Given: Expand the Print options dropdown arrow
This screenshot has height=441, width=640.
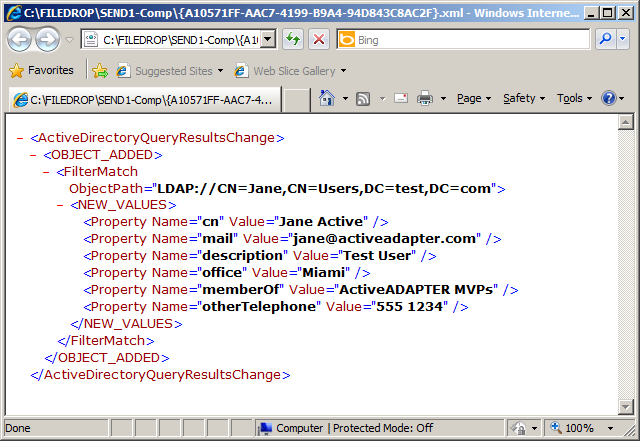Looking at the screenshot, I should pos(443,98).
